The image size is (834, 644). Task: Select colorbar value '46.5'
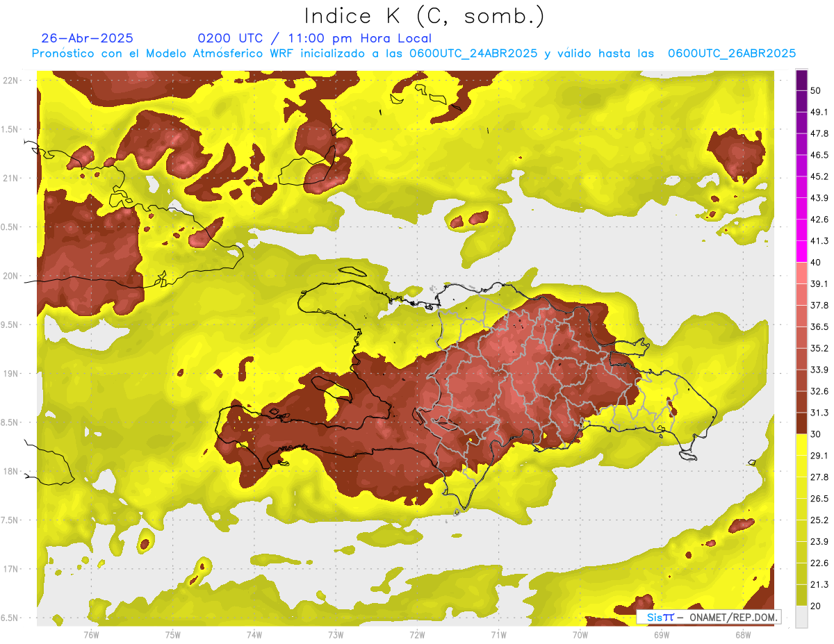[819, 155]
